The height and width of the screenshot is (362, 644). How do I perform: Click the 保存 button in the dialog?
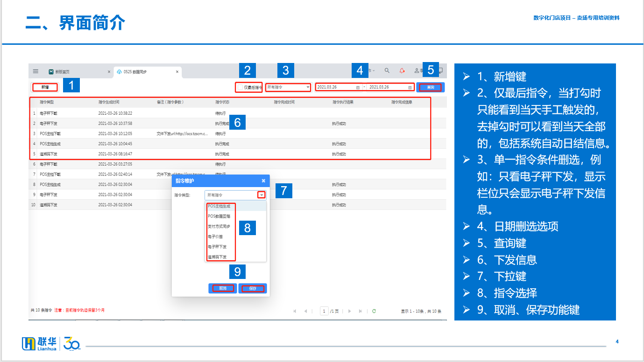pyautogui.click(x=253, y=288)
